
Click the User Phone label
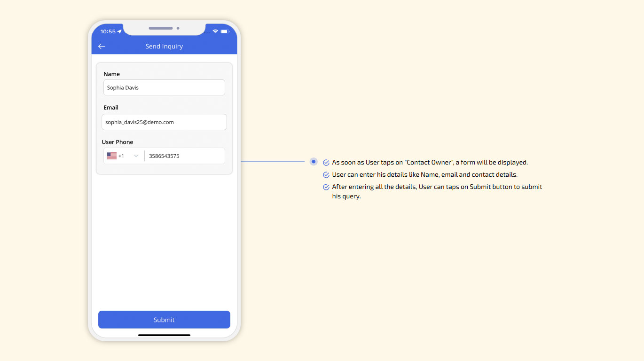pyautogui.click(x=118, y=142)
